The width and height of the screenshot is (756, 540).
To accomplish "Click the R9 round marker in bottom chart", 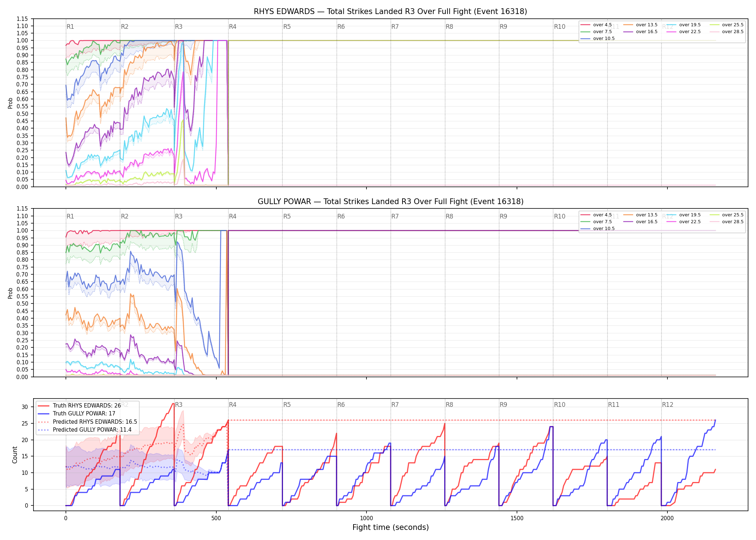I will tap(503, 405).
